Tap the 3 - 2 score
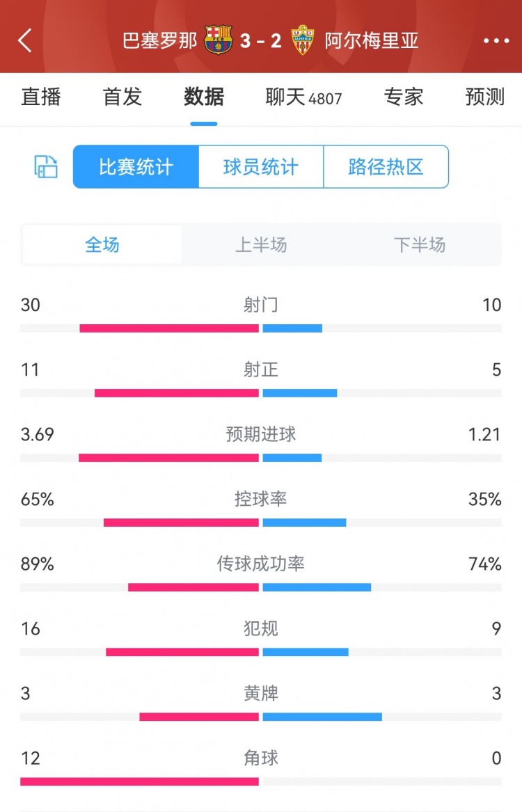 [260, 41]
